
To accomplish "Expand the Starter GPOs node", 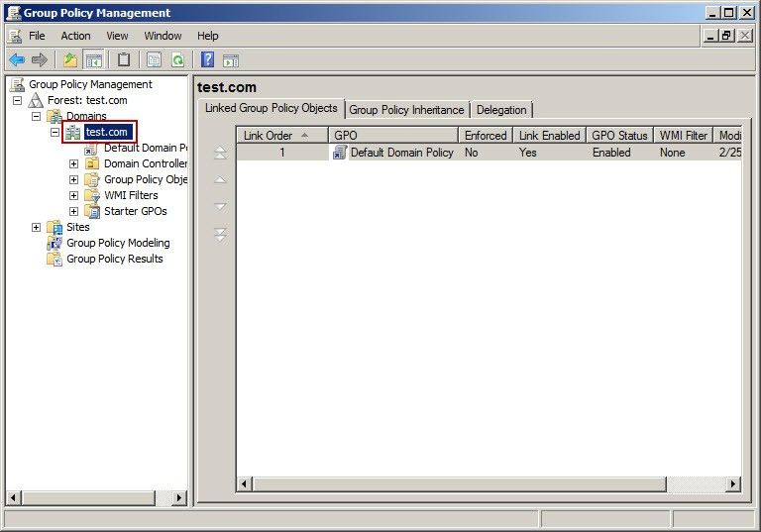I will pos(73,211).
